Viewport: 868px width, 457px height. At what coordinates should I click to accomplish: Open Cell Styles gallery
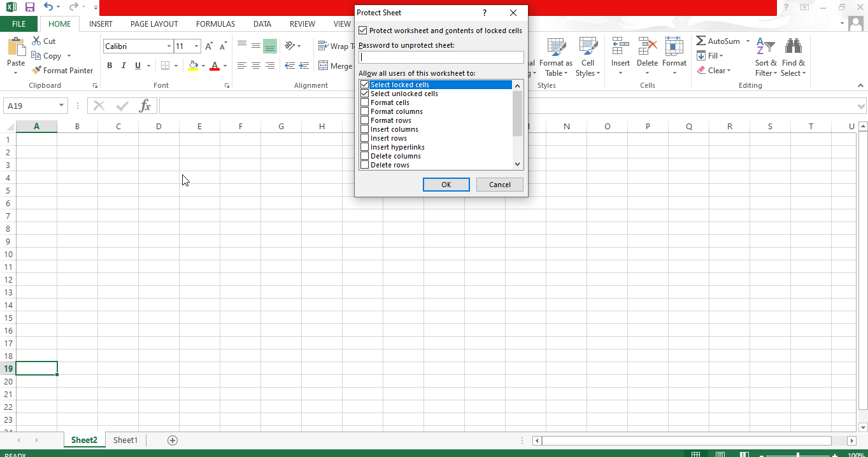(x=588, y=57)
